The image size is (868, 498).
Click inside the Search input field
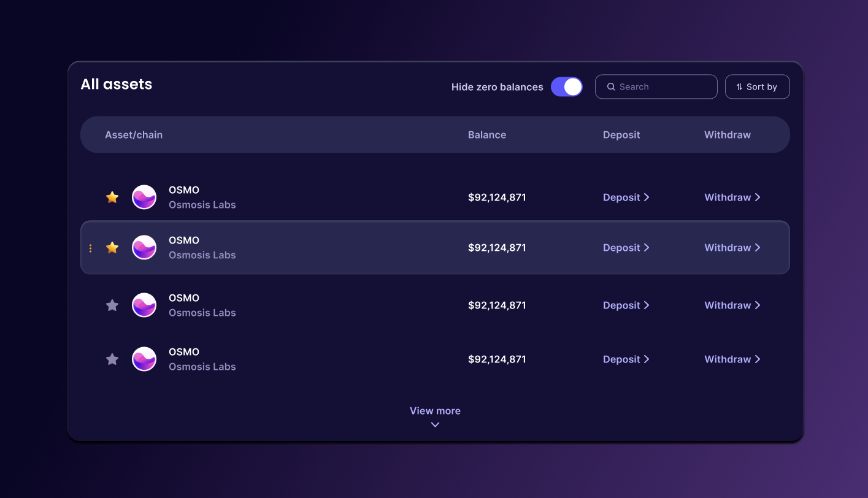click(x=656, y=86)
